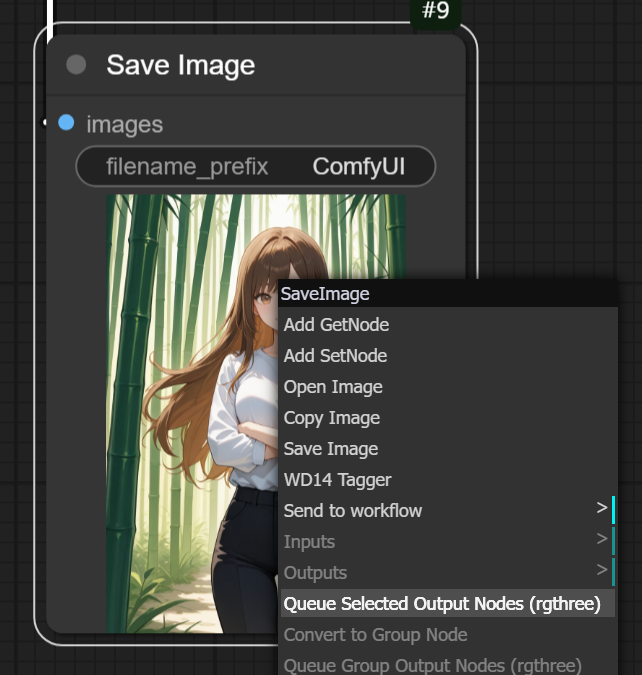Choose Add GetNode from context menu
642x675 pixels.
[448, 325]
